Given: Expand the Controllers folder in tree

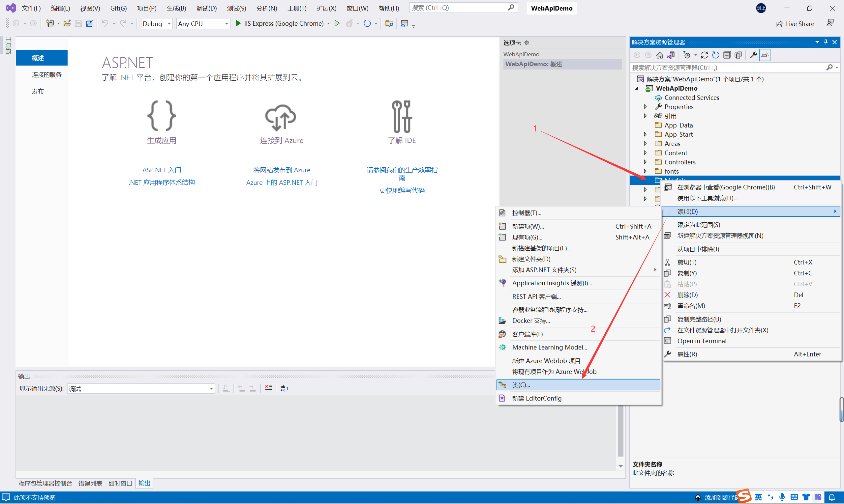Looking at the screenshot, I should pos(645,162).
